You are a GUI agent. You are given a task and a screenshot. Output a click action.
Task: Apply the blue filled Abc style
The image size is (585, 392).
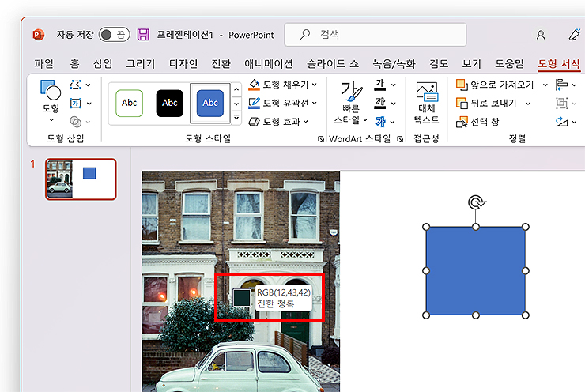coord(210,104)
